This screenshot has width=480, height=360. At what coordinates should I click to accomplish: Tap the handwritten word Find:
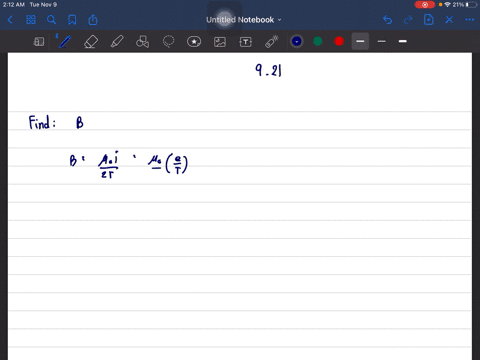click(42, 122)
